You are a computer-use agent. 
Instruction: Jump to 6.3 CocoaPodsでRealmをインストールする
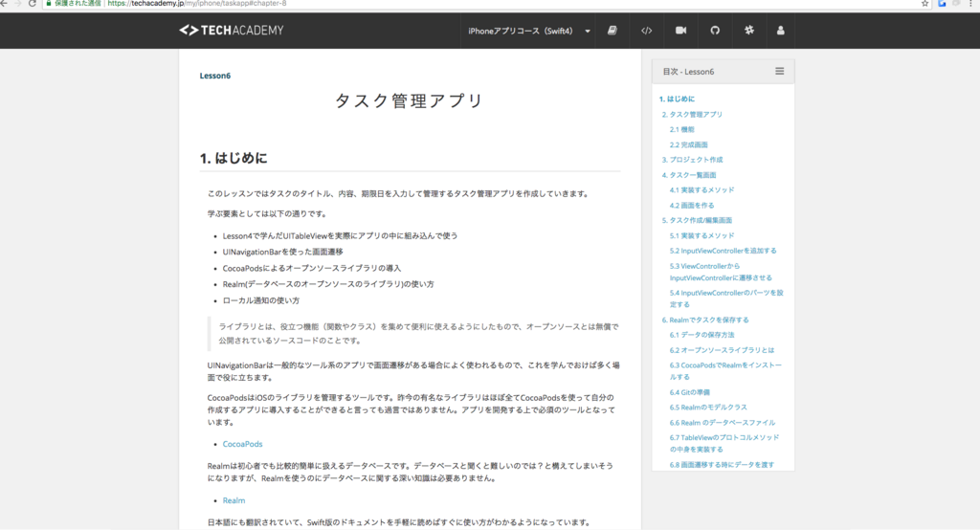725,370
